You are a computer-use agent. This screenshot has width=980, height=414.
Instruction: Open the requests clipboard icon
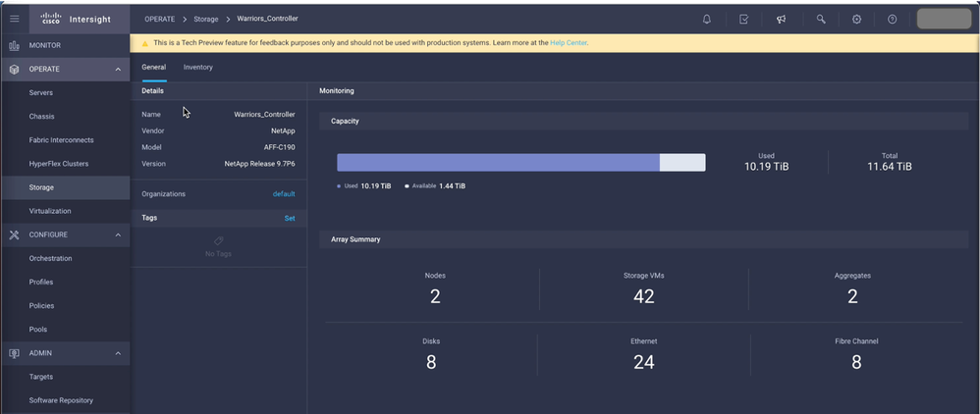click(744, 20)
